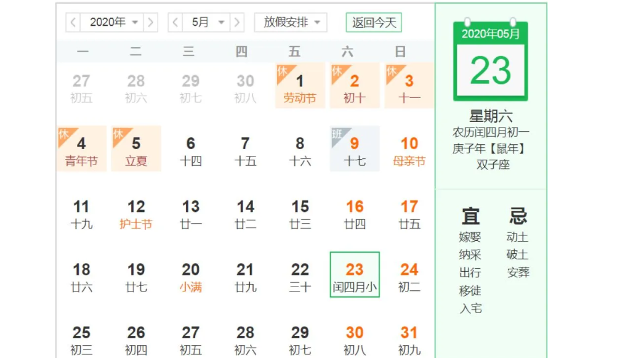The height and width of the screenshot is (358, 644).
Task: Click the previous year arrow
Action: (x=73, y=23)
